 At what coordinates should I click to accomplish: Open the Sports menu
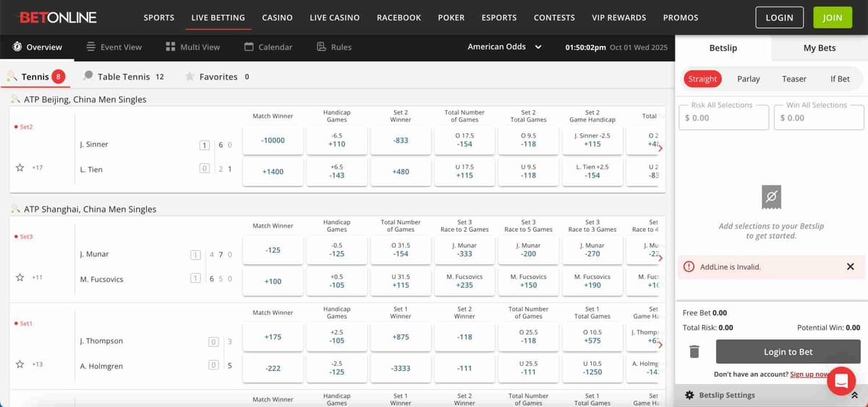(159, 17)
